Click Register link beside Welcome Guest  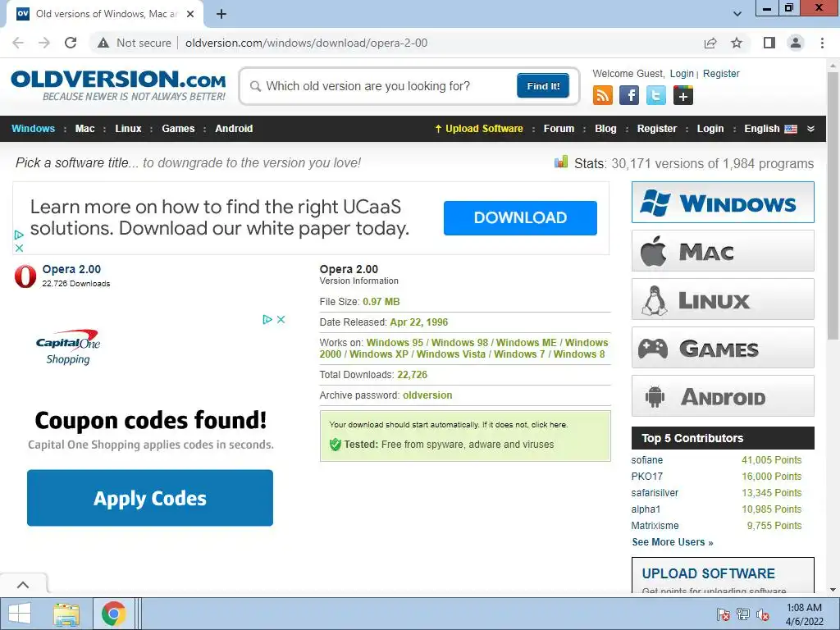[721, 73]
